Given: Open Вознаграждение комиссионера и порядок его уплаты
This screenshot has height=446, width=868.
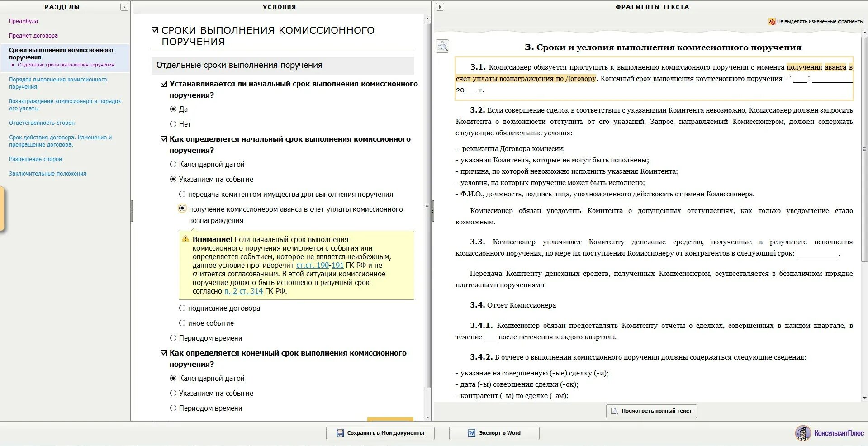Looking at the screenshot, I should (65, 105).
